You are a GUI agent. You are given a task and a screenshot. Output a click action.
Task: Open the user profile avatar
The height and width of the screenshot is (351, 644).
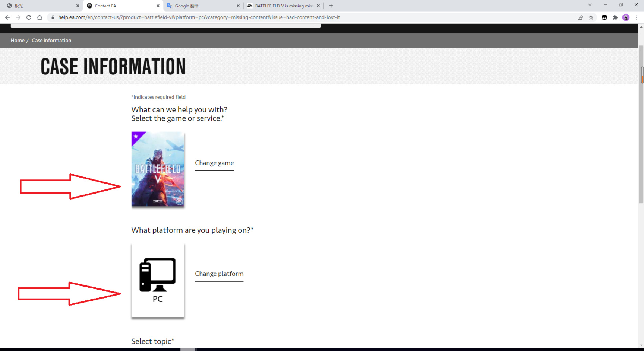click(626, 17)
